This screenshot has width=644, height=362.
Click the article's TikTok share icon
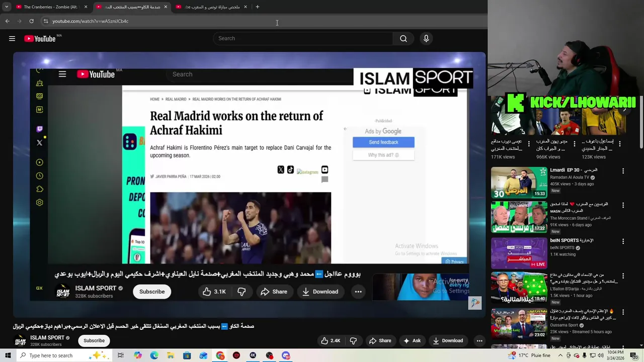[x=290, y=170]
